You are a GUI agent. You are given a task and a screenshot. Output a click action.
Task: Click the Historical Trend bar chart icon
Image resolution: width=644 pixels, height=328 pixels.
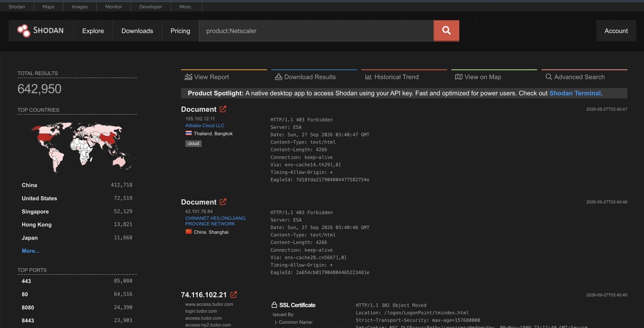click(x=368, y=77)
